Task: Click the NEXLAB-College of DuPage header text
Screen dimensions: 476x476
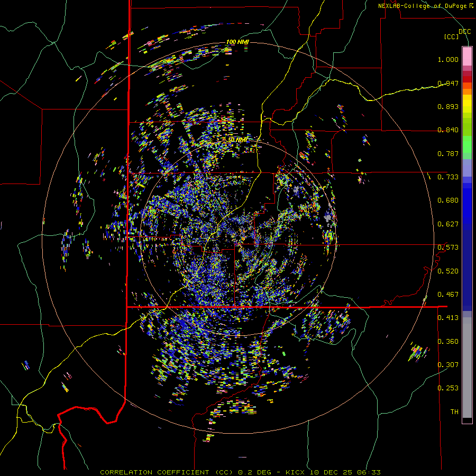Action: coord(422,6)
